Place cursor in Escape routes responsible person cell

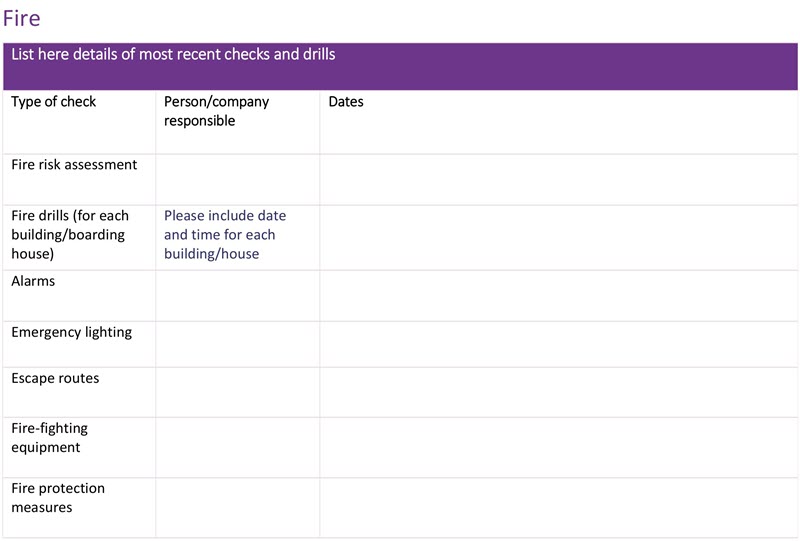click(x=237, y=391)
